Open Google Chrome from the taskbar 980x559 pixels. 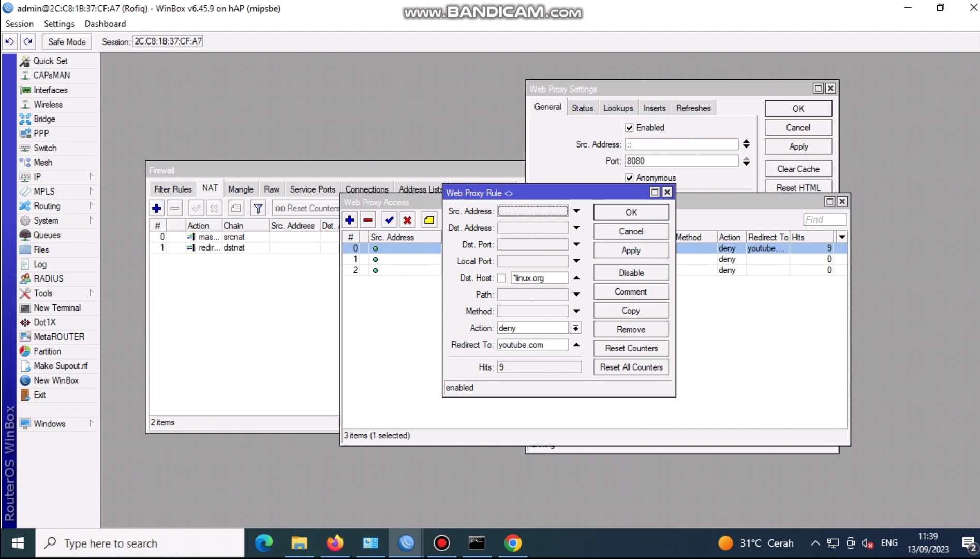pyautogui.click(x=513, y=543)
